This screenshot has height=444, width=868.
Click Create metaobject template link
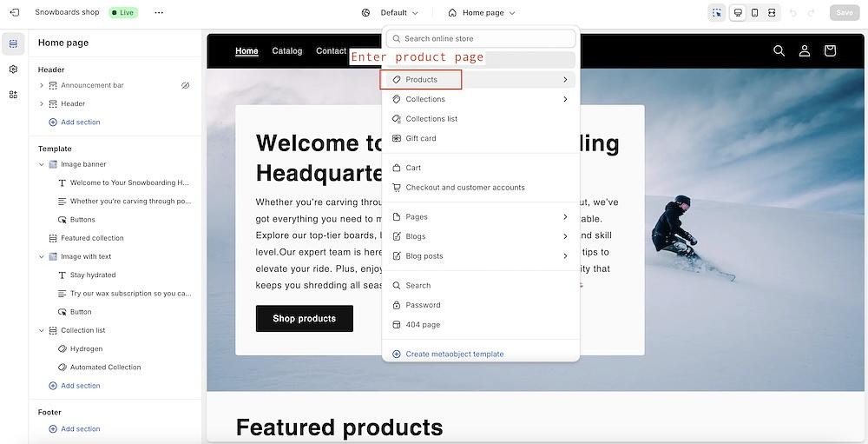(454, 354)
